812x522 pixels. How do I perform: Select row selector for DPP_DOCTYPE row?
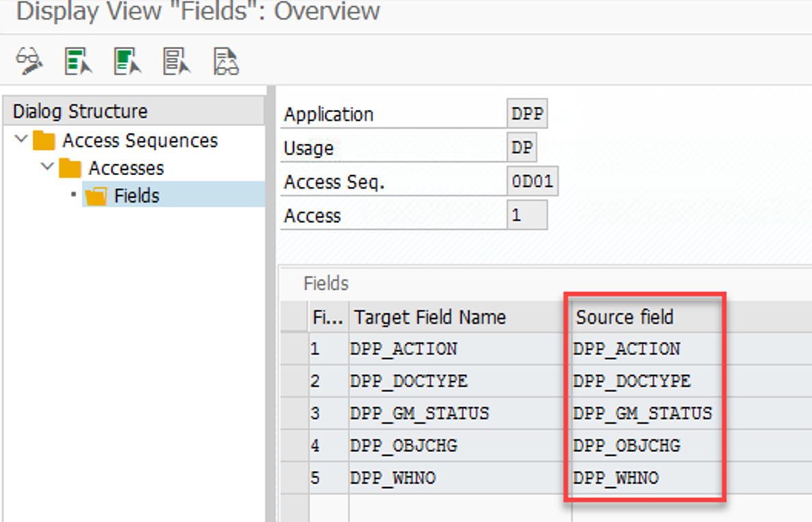tap(294, 381)
